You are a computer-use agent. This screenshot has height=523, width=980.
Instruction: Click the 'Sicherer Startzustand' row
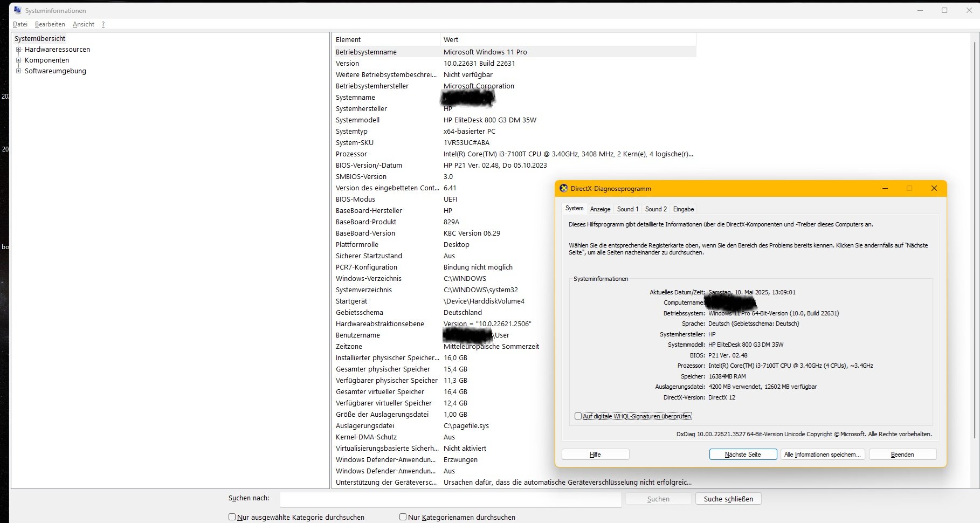pyautogui.click(x=444, y=256)
